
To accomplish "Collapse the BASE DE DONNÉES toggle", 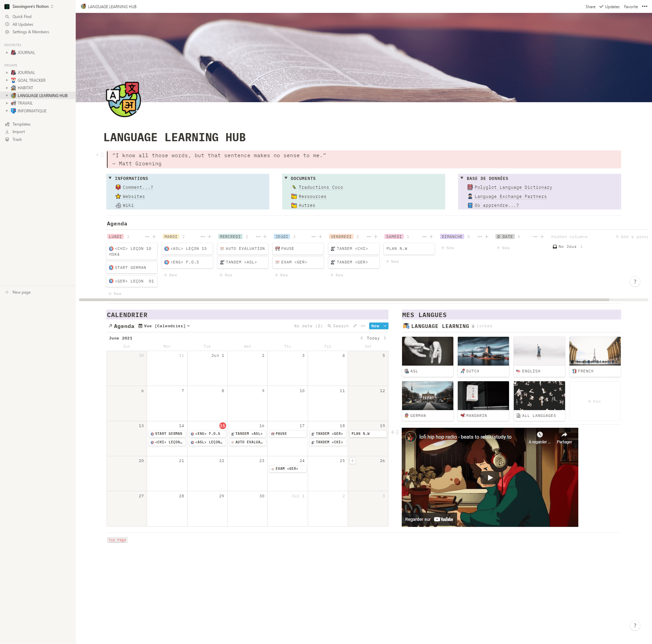I will click(x=462, y=178).
